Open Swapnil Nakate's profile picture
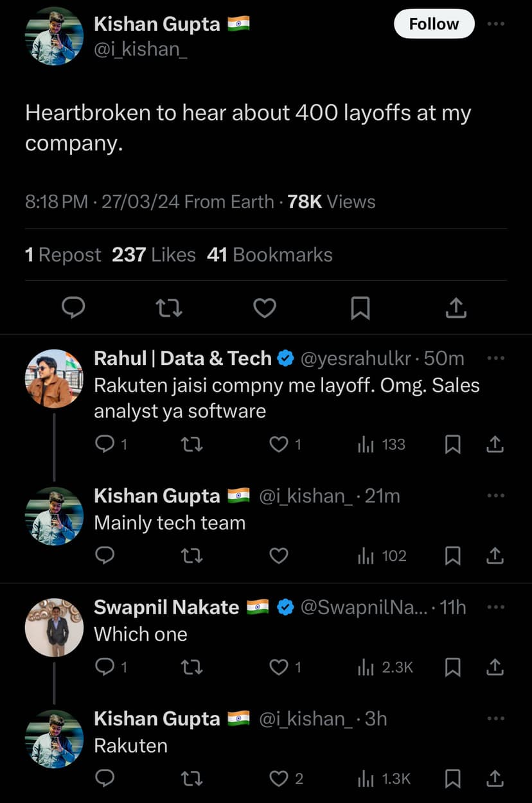 pyautogui.click(x=54, y=627)
